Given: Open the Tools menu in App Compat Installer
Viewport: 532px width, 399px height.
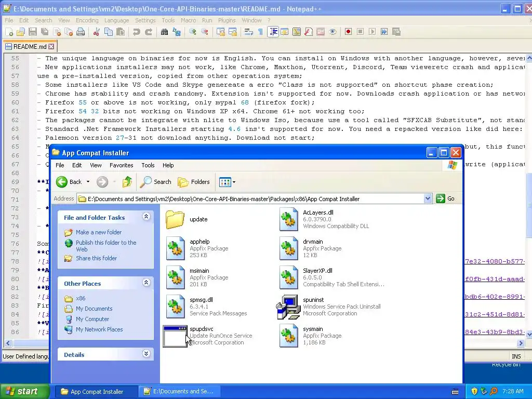Looking at the screenshot, I should click(x=148, y=165).
